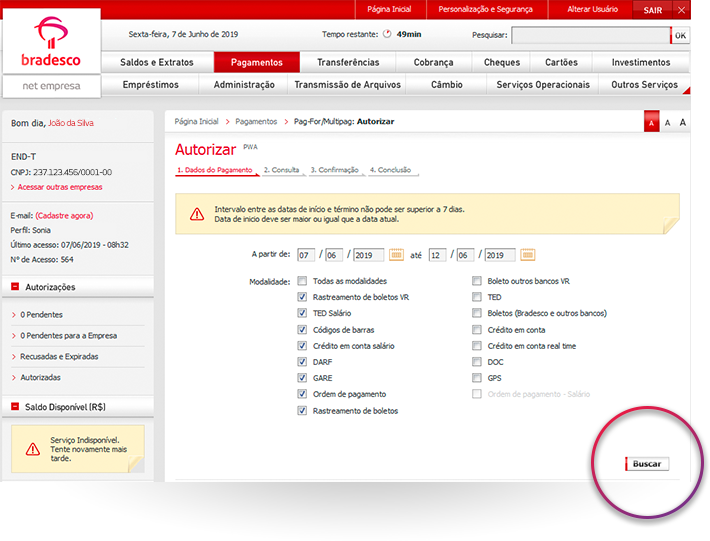Select the largest font size A
Screen dimensions: 710x541
(x=682, y=123)
